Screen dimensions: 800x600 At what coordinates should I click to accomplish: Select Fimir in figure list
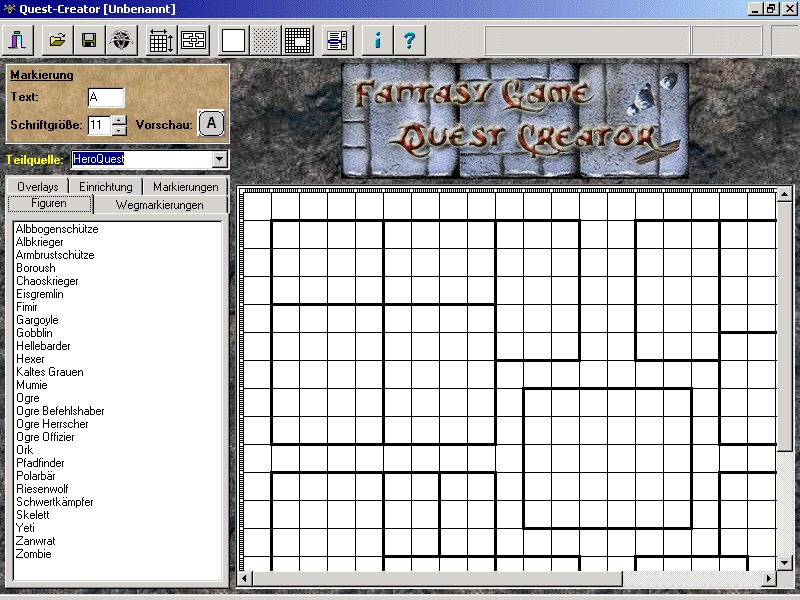click(x=27, y=307)
